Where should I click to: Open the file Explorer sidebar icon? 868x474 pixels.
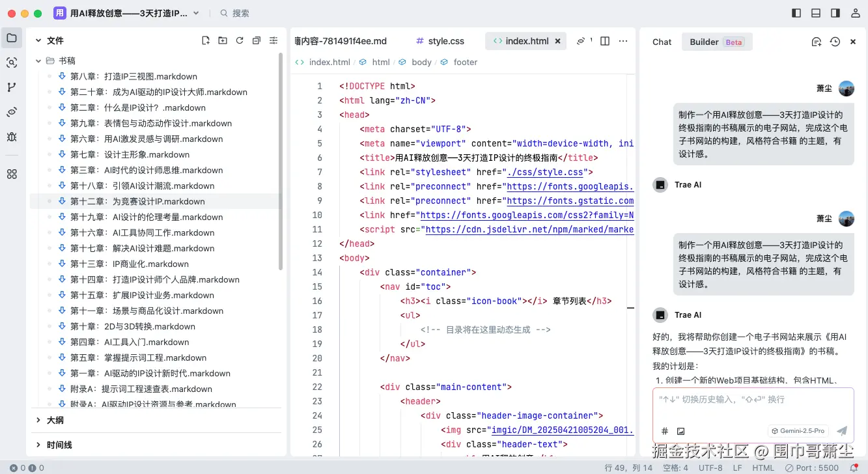point(12,38)
